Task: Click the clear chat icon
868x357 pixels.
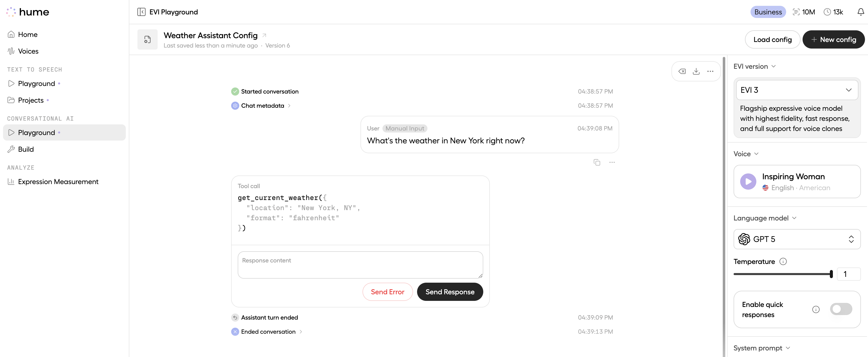Action: (x=682, y=71)
